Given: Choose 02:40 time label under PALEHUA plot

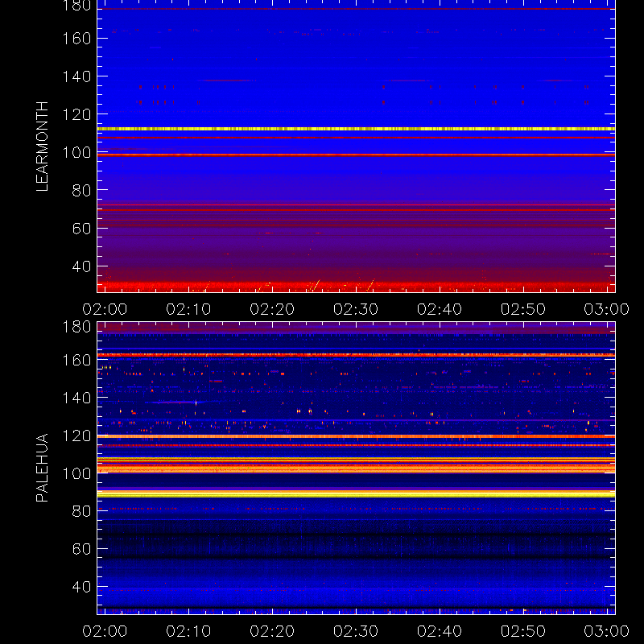Looking at the screenshot, I should click(440, 631).
